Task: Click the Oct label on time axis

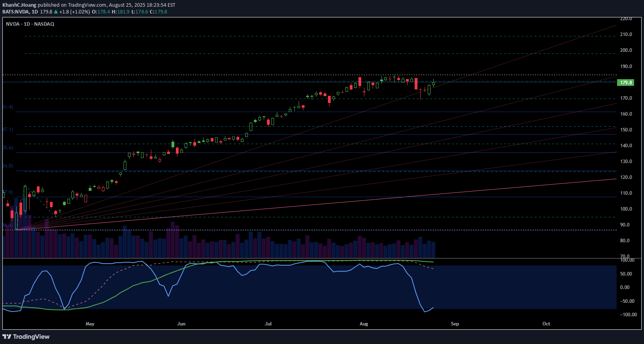Action: coord(546,324)
